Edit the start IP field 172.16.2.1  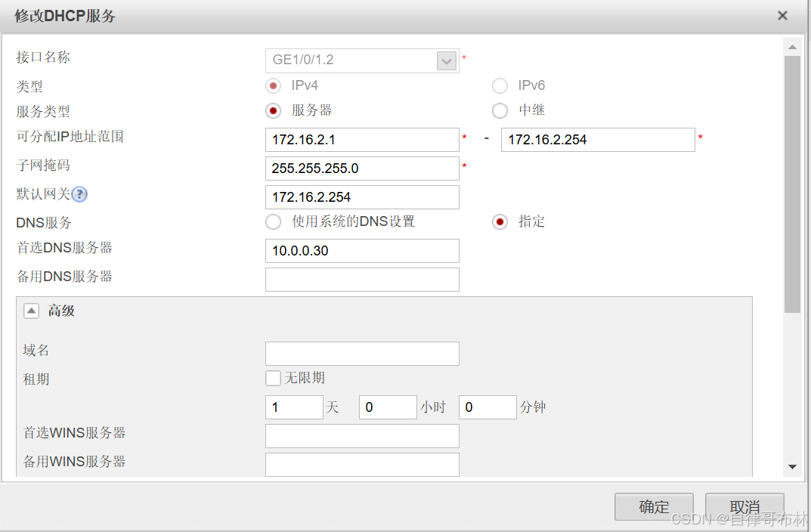click(362, 140)
